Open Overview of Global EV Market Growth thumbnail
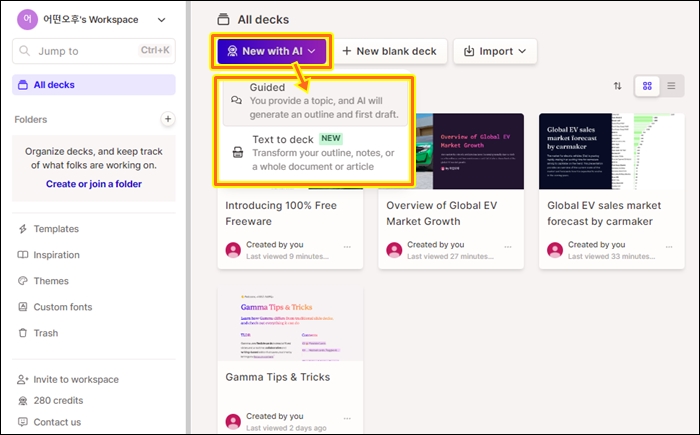 (x=470, y=151)
